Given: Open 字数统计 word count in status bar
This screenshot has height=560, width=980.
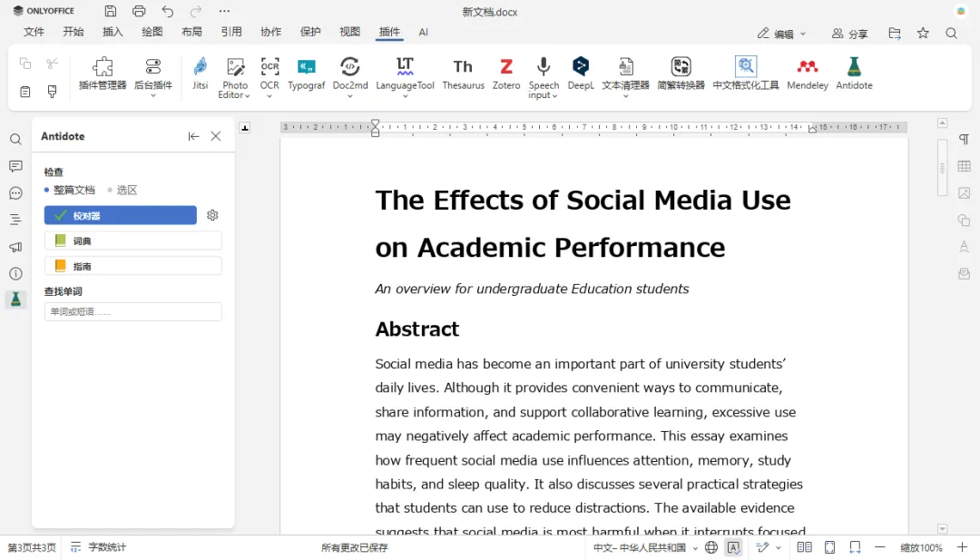Looking at the screenshot, I should click(99, 547).
